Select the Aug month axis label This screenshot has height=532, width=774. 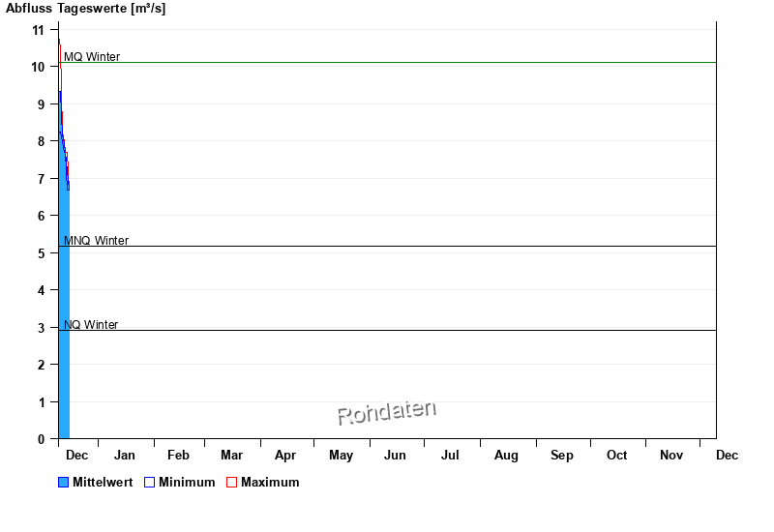[x=506, y=456]
